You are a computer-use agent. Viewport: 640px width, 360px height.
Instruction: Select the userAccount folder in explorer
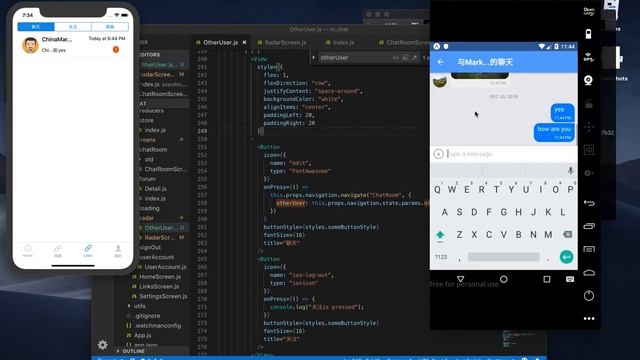pos(157,257)
